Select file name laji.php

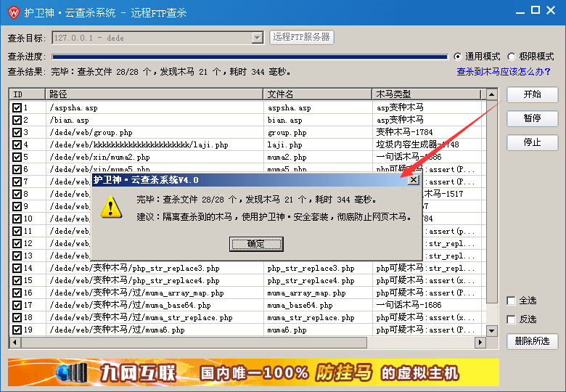[x=284, y=144]
